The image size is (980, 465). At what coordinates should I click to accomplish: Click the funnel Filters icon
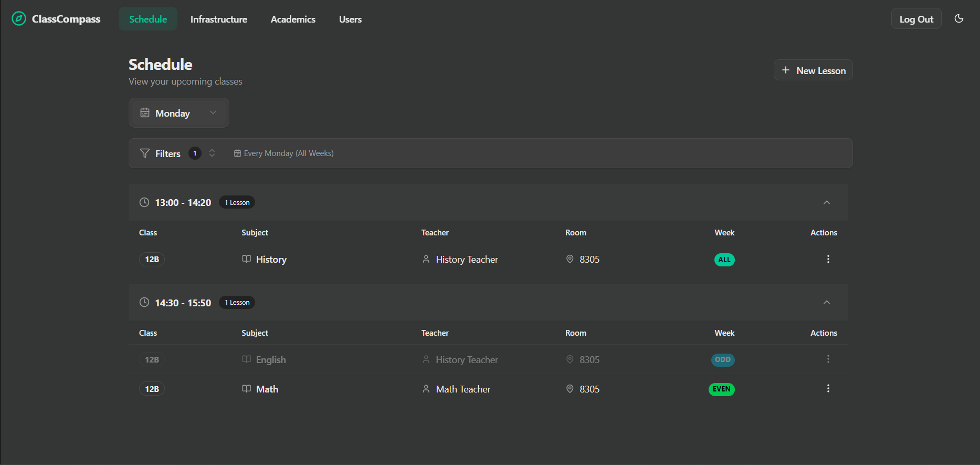pyautogui.click(x=145, y=153)
